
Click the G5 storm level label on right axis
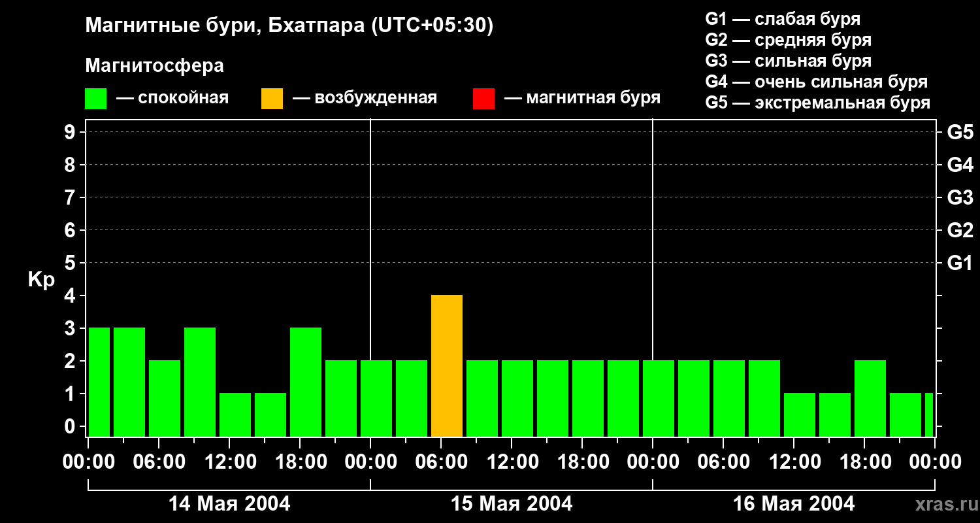(960, 132)
